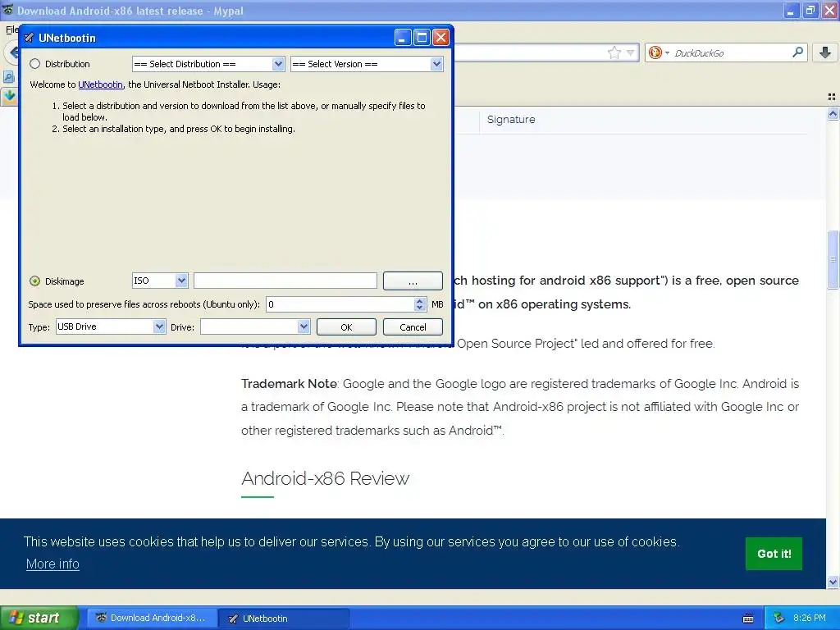Click the persistent space MB value field
The height and width of the screenshot is (630, 840).
tap(340, 304)
